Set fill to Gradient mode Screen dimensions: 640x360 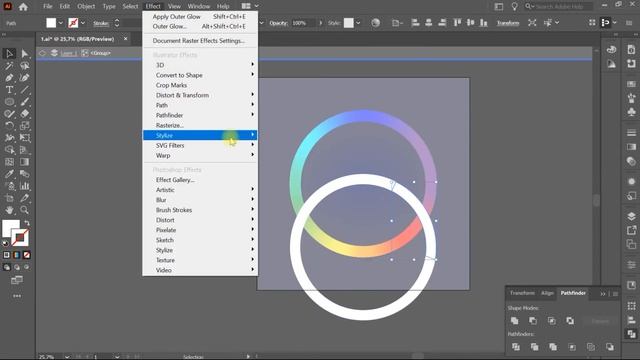[17, 255]
